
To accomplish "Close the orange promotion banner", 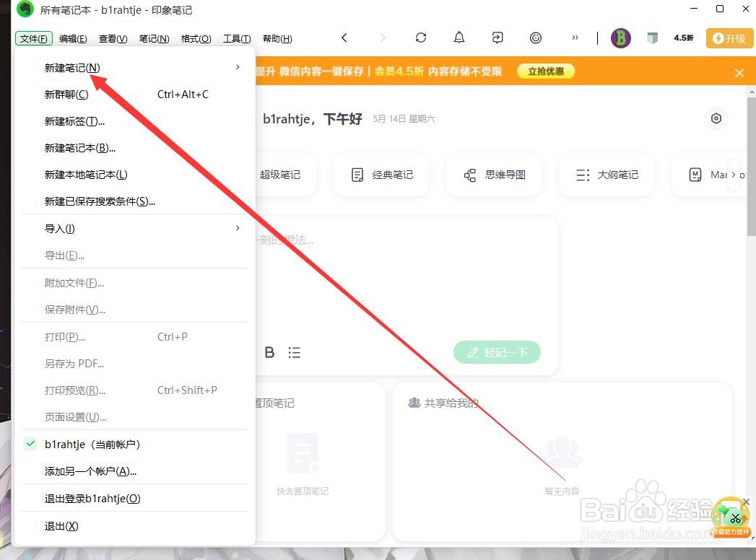I will tap(739, 73).
